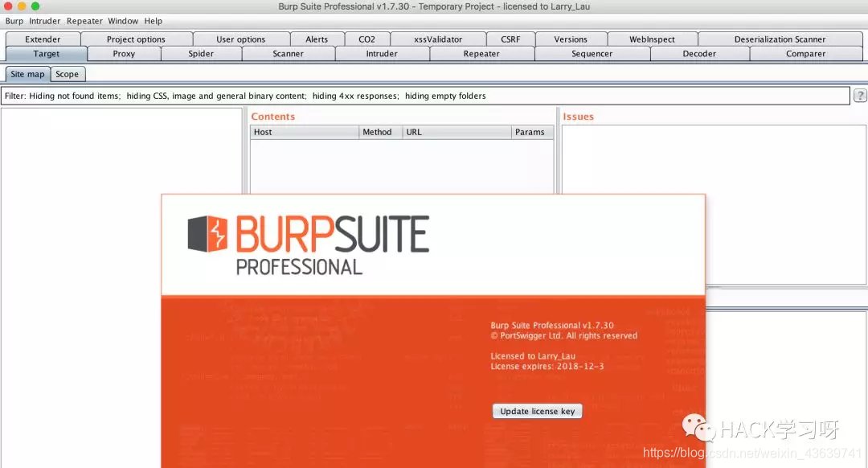
Task: Switch to the CO2 tab
Action: click(367, 39)
